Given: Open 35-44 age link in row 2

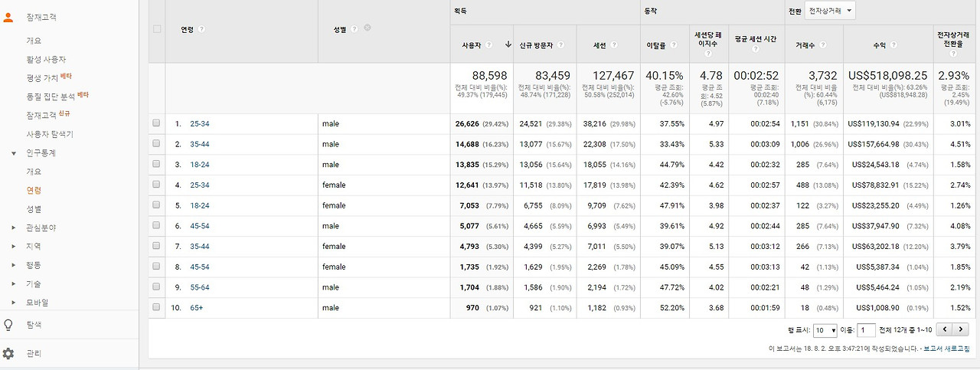Looking at the screenshot, I should pos(199,144).
